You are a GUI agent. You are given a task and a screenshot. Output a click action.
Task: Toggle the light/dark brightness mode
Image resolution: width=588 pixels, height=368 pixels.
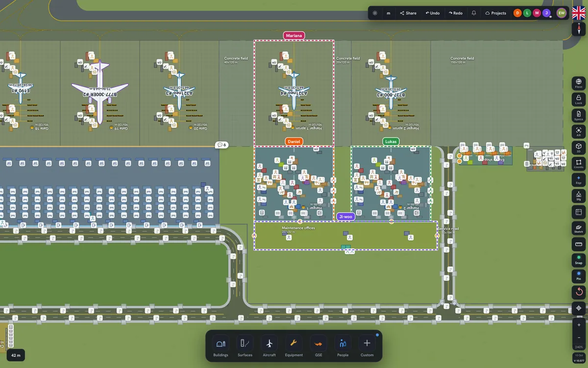[x=375, y=13]
